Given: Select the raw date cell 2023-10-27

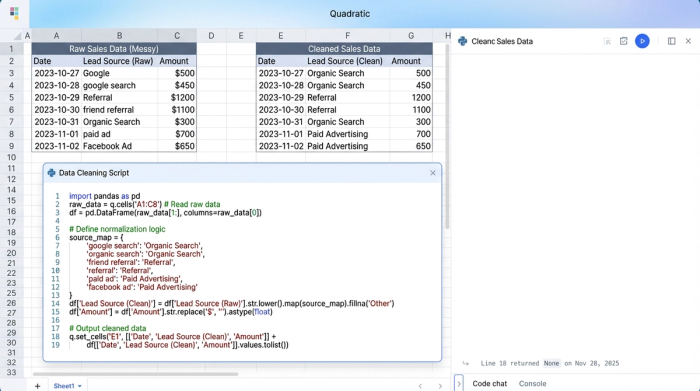Looking at the screenshot, I should (57, 73).
